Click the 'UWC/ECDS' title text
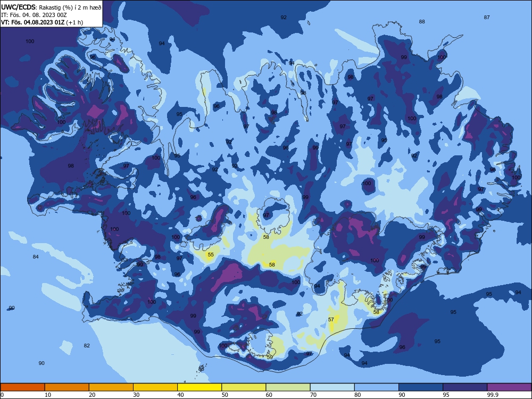This screenshot has height=399, width=532. tap(19, 7)
